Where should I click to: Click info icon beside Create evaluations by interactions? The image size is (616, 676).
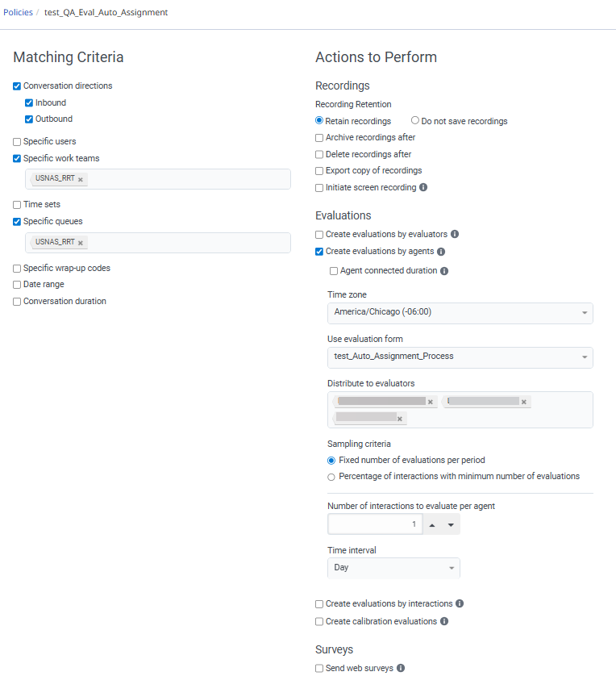click(460, 603)
